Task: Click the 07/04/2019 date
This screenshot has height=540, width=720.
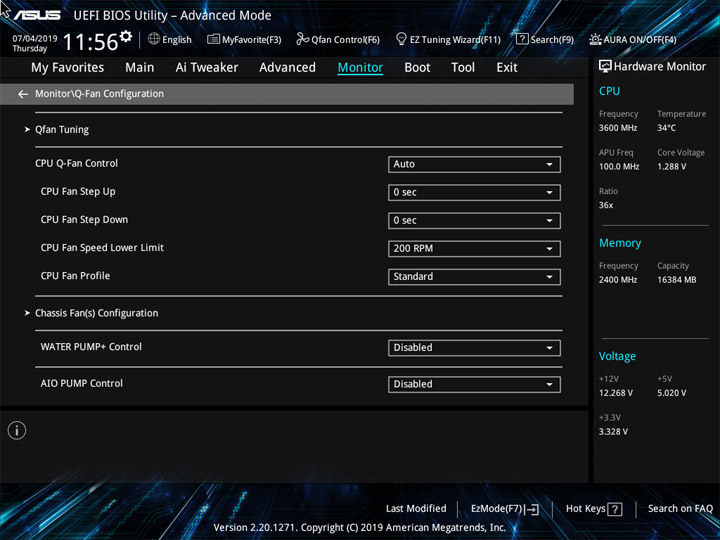Action: (35, 39)
